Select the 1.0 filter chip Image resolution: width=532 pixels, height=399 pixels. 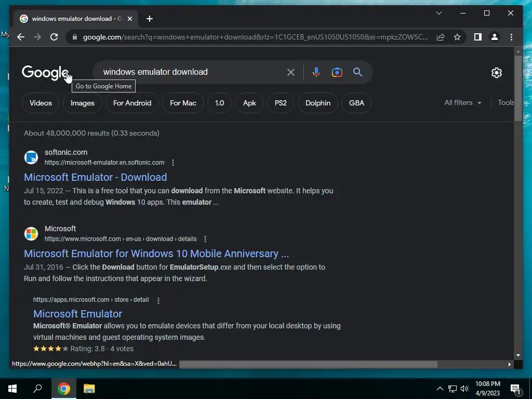[x=220, y=103]
